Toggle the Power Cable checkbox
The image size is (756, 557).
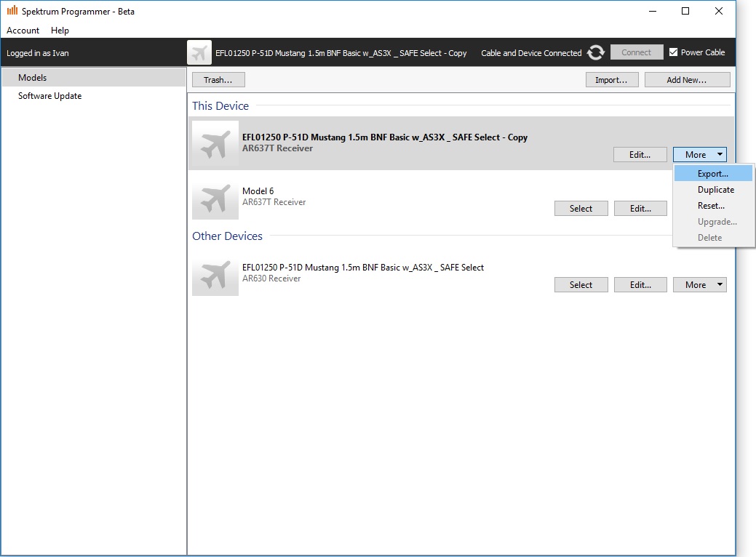click(x=673, y=52)
